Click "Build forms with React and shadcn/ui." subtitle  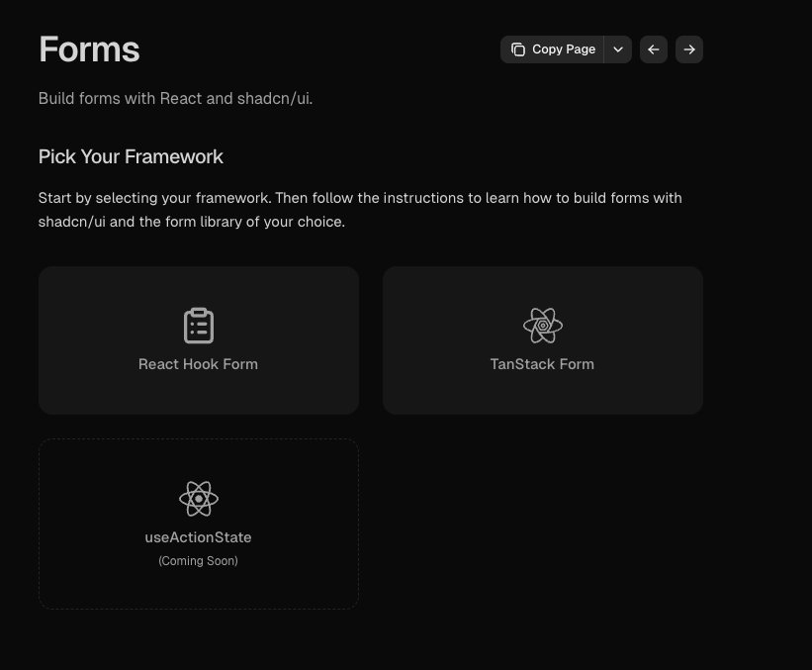coord(175,98)
